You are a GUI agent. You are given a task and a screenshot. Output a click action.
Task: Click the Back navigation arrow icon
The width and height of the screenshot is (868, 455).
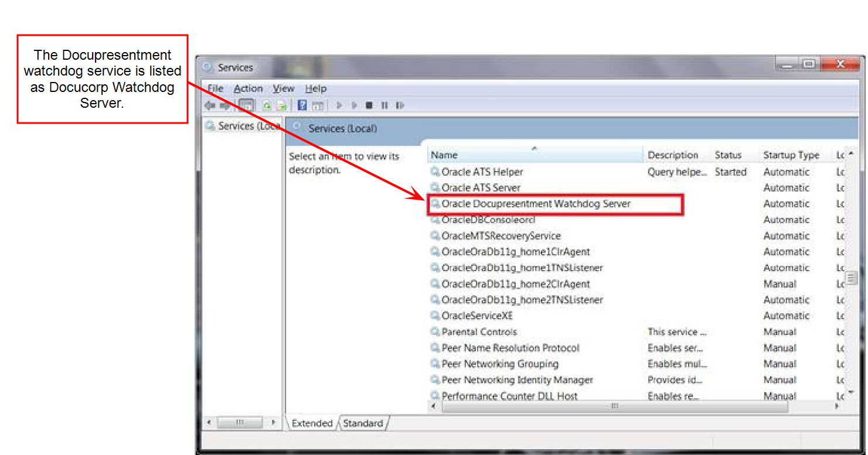point(209,105)
